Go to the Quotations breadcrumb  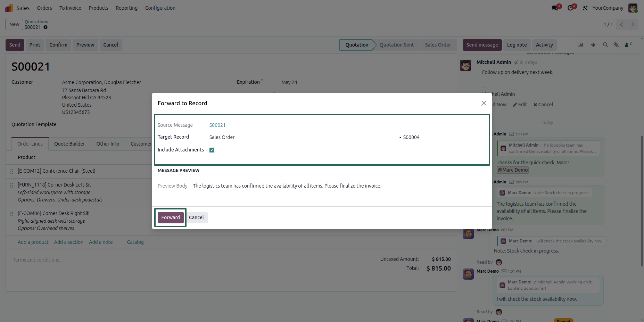pos(36,22)
